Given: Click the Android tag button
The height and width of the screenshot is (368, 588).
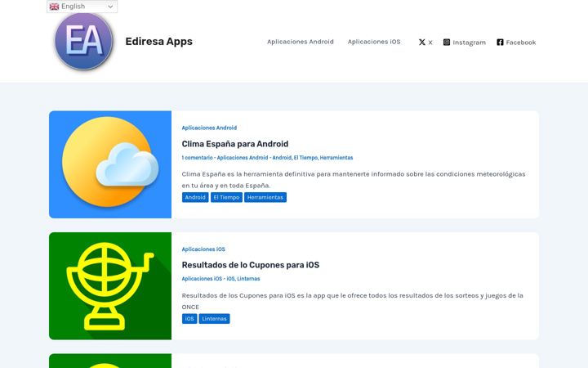Looking at the screenshot, I should pyautogui.click(x=195, y=197).
